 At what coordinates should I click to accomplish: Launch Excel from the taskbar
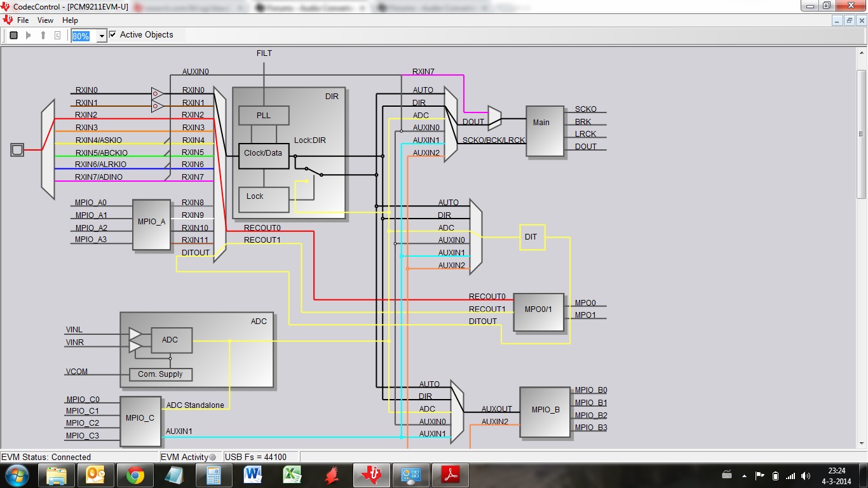point(292,475)
